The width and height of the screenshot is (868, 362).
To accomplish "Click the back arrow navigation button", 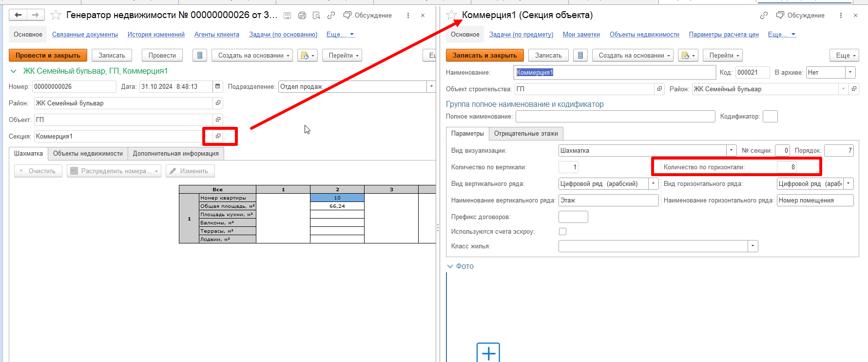I will (x=18, y=15).
